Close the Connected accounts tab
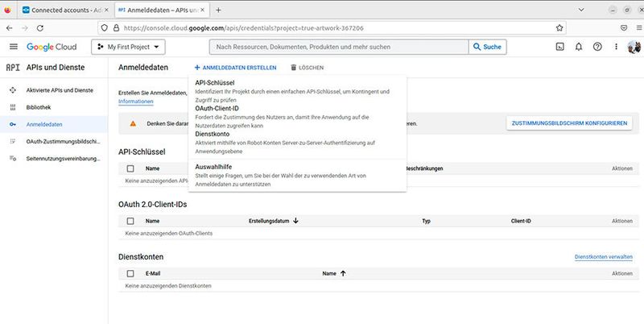644x324 pixels. coord(106,10)
